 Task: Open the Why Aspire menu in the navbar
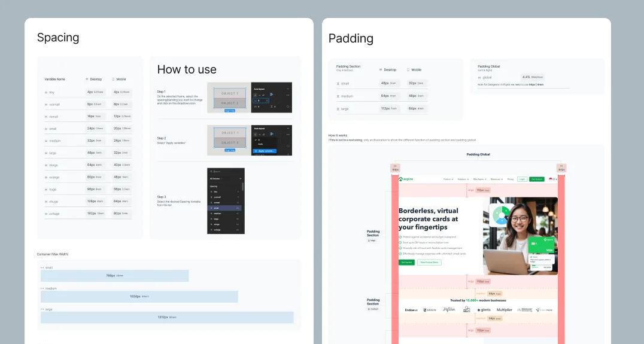coord(480,179)
